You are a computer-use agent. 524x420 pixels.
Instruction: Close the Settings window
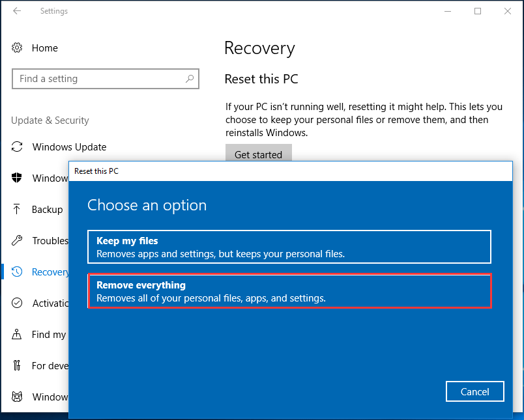[x=507, y=11]
